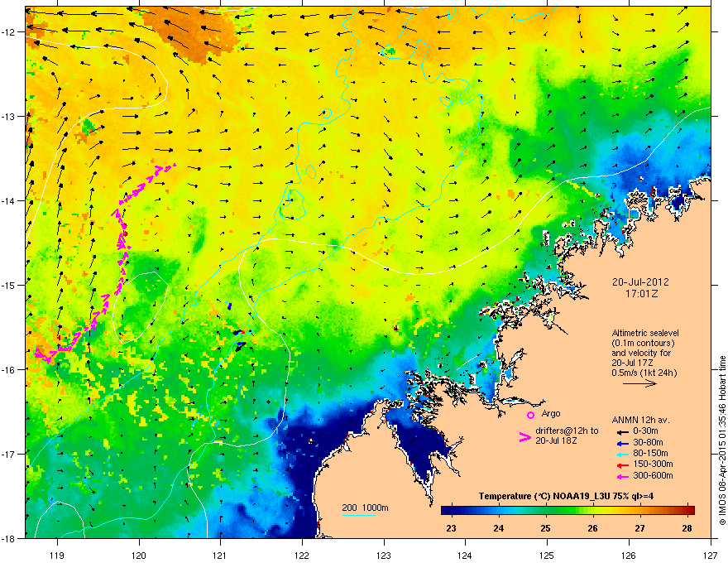Click the latitude '-12' axis label
Screen dimensions: 728x563
(9, 32)
